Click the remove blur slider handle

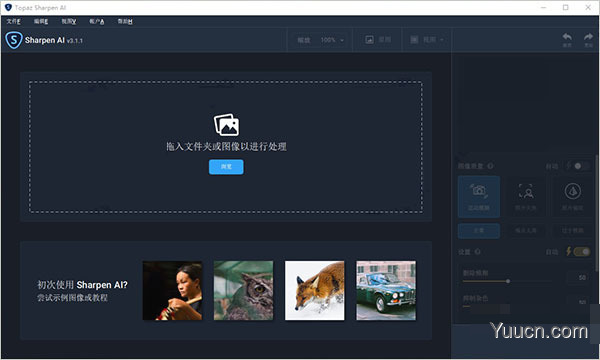click(x=508, y=281)
